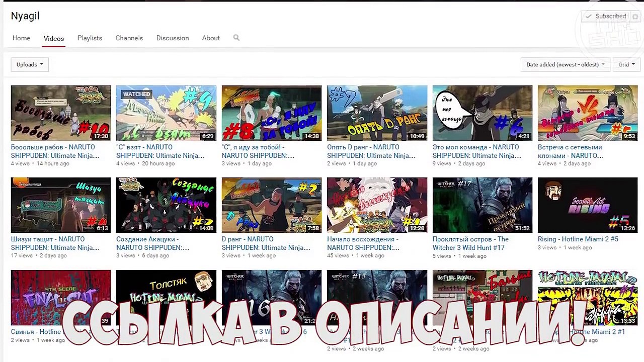This screenshot has width=644, height=362.
Task: Click the channel search magnifier icon
Action: (x=236, y=38)
